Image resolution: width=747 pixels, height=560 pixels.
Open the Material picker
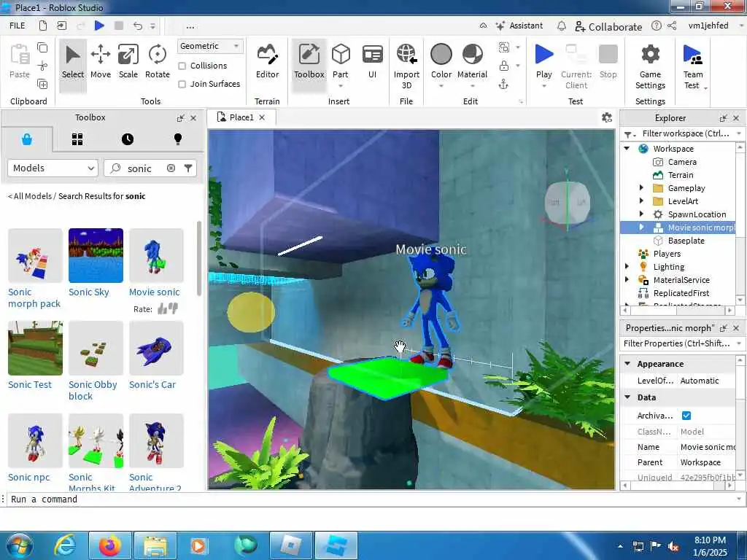(472, 61)
